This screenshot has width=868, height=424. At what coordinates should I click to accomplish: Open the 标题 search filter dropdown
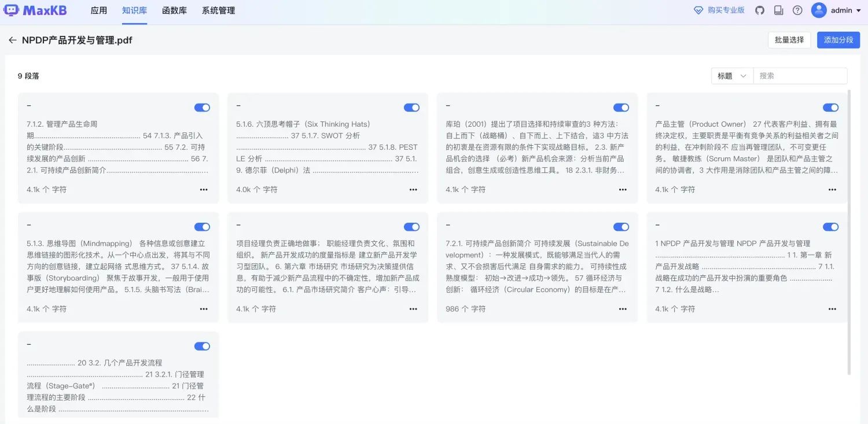pyautogui.click(x=731, y=75)
